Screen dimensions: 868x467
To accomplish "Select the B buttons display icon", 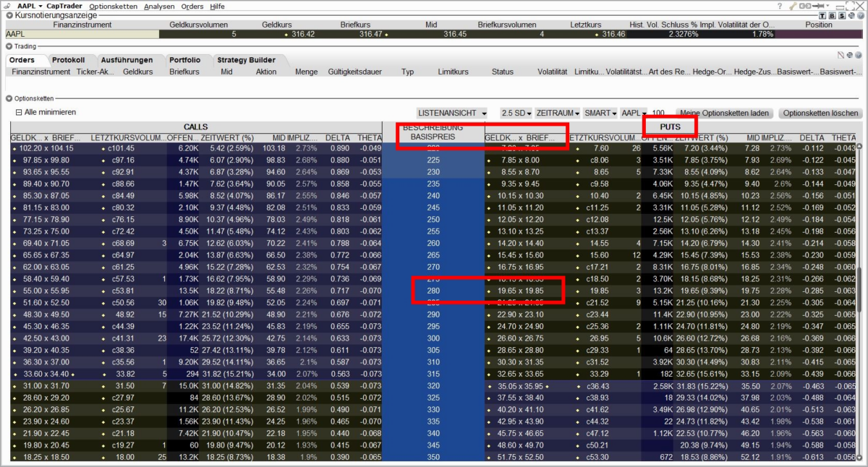I will [833, 16].
